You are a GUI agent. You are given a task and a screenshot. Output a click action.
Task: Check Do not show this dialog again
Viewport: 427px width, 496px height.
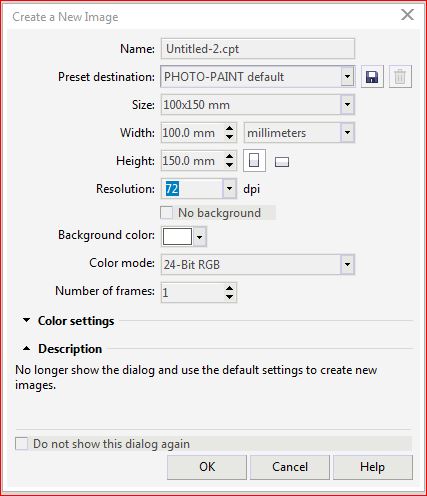click(x=21, y=444)
